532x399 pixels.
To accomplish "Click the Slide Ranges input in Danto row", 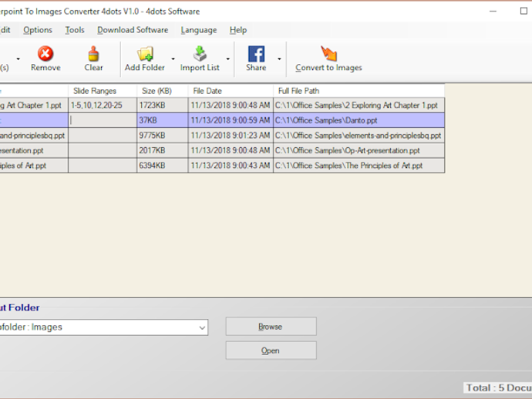I will pos(103,120).
